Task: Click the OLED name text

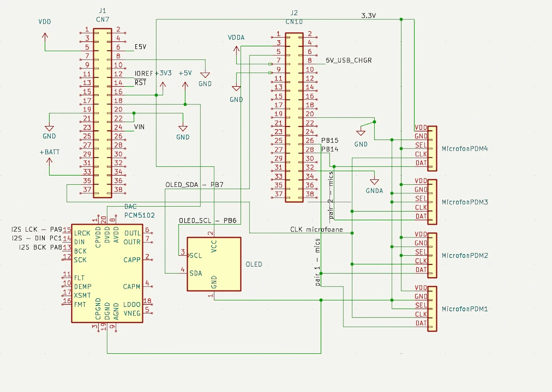Action: click(254, 264)
